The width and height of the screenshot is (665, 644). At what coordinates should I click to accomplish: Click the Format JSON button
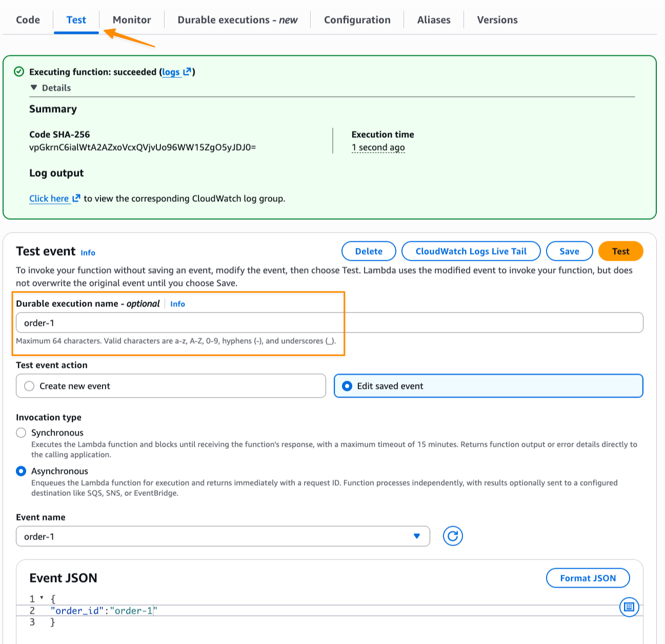click(588, 578)
